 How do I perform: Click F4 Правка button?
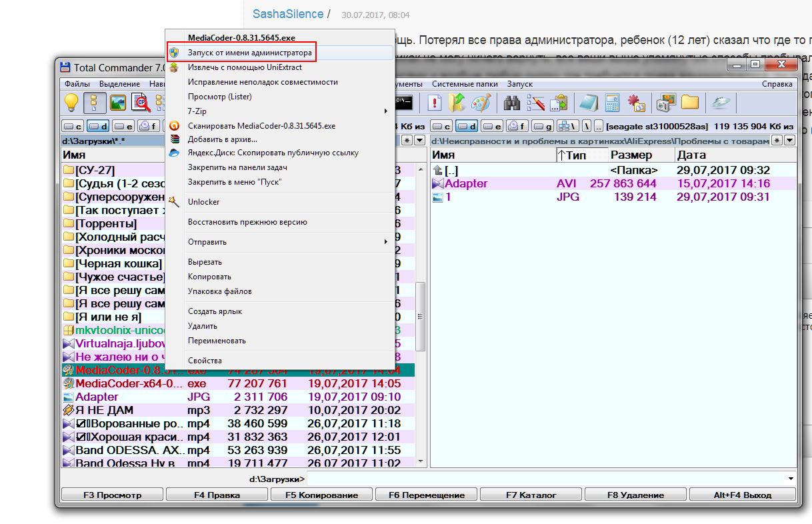(x=217, y=495)
